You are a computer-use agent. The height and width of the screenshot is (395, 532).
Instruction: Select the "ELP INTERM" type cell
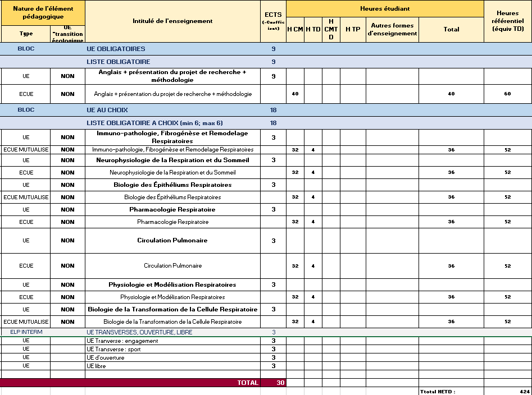26,332
